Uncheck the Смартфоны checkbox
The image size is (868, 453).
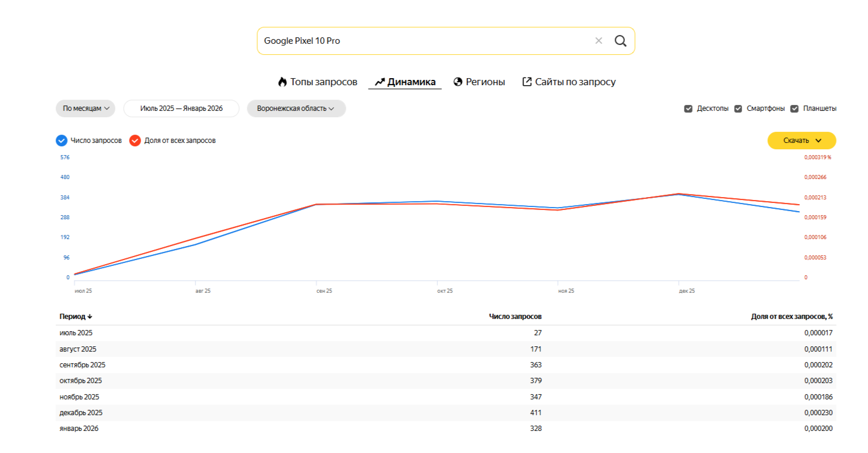pos(738,108)
